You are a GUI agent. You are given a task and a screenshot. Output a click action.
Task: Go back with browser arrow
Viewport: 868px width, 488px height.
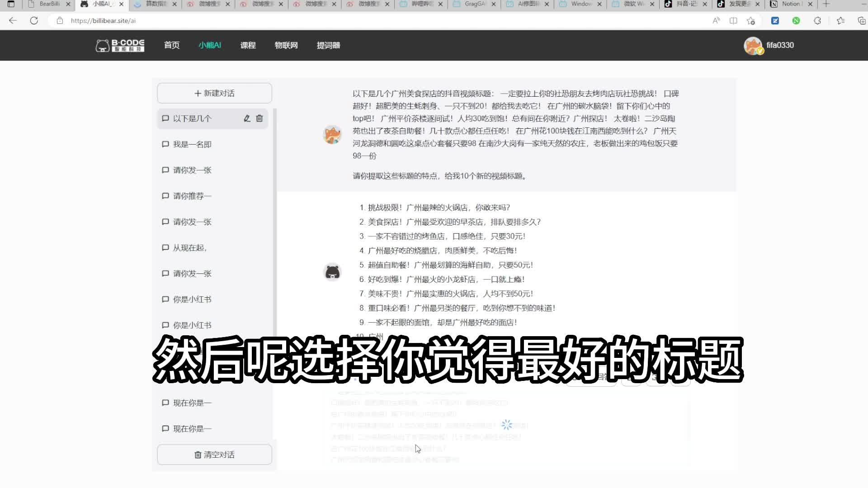tap(13, 21)
